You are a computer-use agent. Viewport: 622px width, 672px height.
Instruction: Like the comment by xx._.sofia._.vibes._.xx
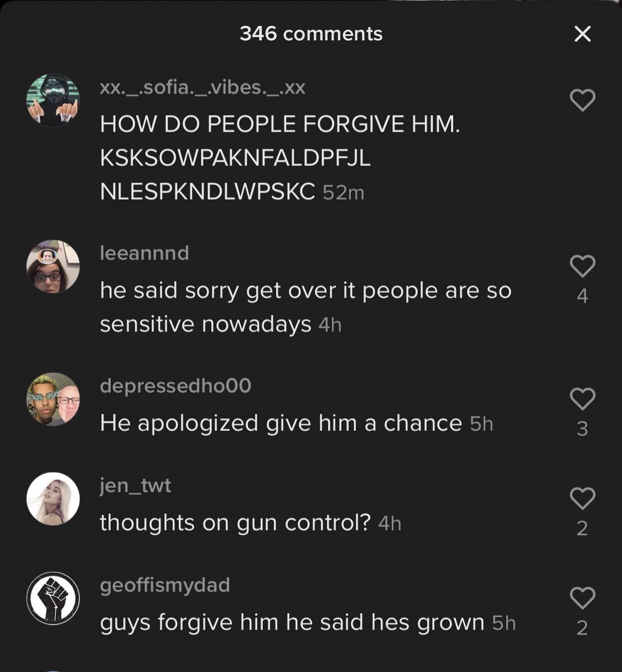tap(582, 100)
